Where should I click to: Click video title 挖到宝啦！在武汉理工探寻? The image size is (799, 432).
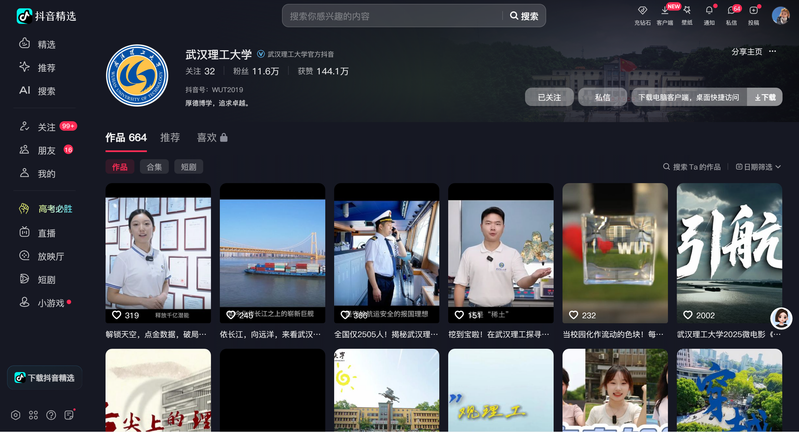pos(499,334)
